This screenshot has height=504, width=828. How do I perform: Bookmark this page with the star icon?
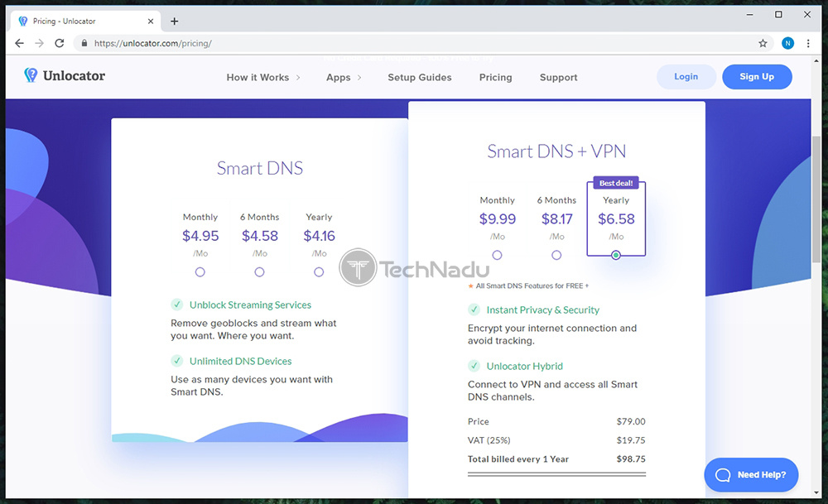point(763,43)
